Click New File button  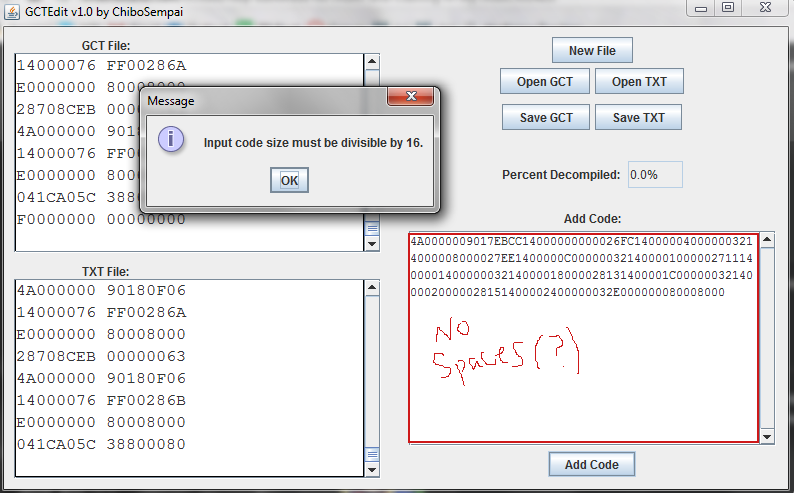(592, 51)
